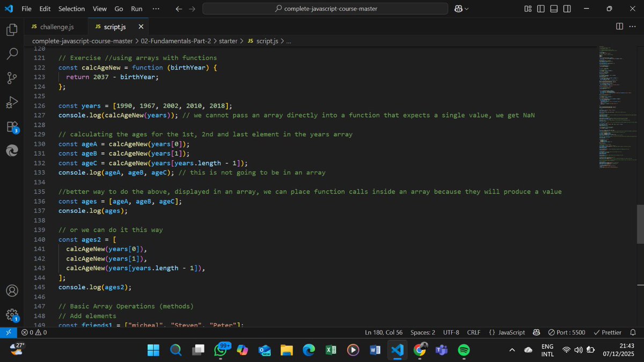This screenshot has height=362, width=644.
Task: Open WhatsApp from the taskbar
Action: click(x=221, y=350)
